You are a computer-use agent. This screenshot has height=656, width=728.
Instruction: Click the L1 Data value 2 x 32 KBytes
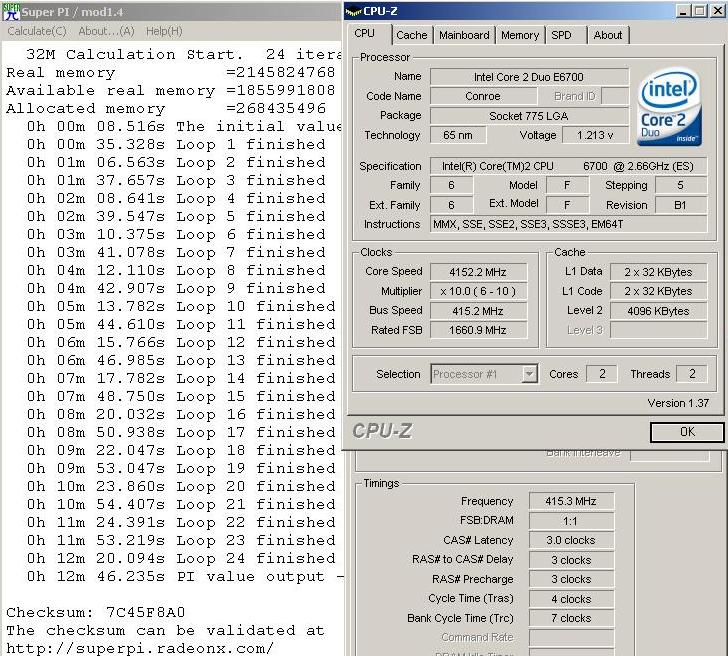(658, 272)
